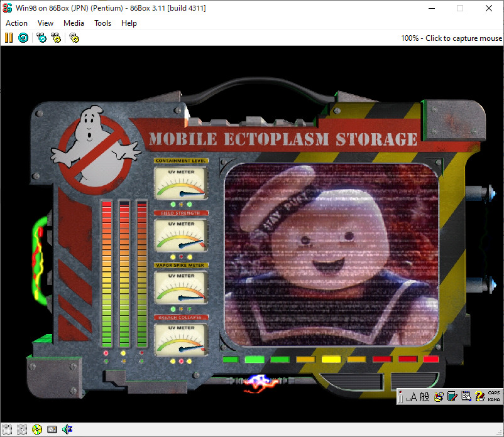
Task: Open the IME Pad icon
Action: point(439,397)
